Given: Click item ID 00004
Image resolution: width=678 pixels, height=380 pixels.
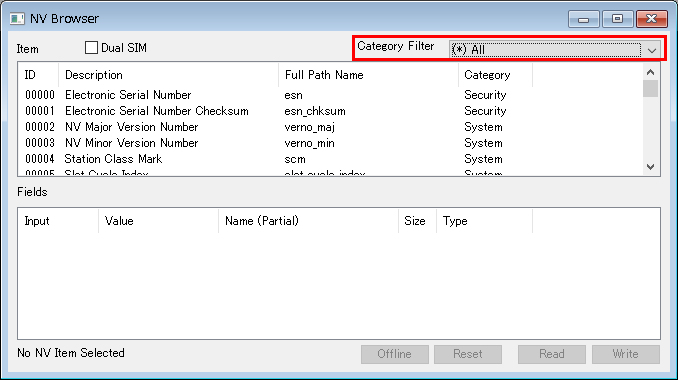Looking at the screenshot, I should [40, 159].
